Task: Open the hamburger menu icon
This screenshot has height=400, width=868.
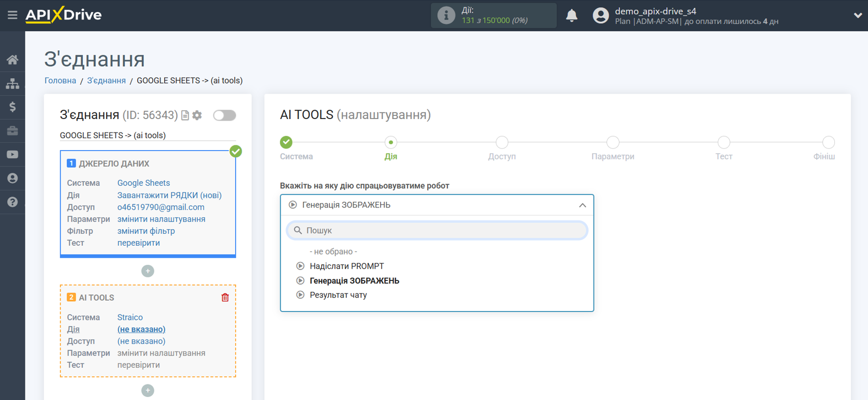Action: coord(12,15)
